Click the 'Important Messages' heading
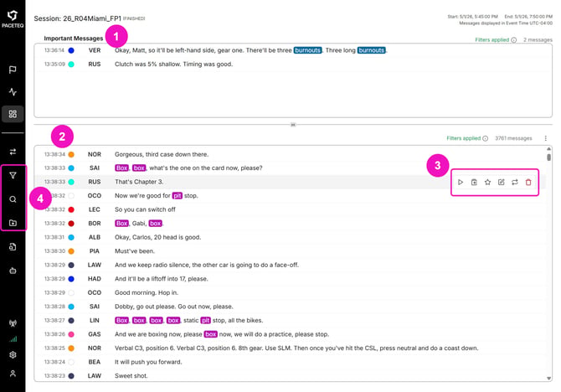Screen dimensions: 561x392 click(74, 39)
